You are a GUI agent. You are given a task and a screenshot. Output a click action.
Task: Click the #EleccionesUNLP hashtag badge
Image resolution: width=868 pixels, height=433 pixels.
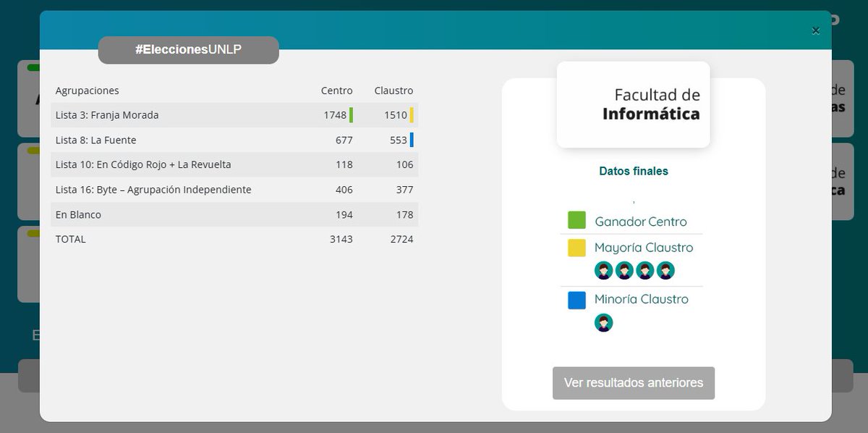(x=188, y=50)
